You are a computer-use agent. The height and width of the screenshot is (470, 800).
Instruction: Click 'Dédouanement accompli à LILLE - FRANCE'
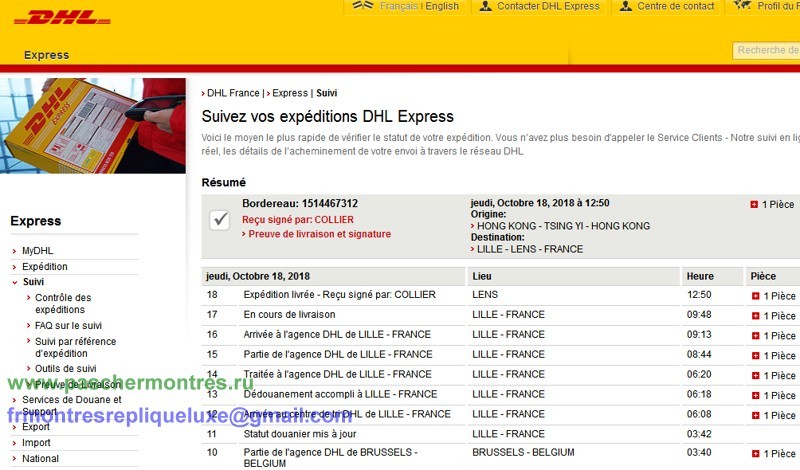(x=340, y=394)
